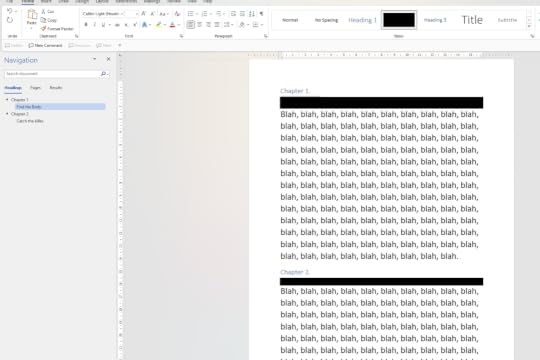The height and width of the screenshot is (360, 540).
Task: Select Chapter 1 heading in Navigation
Action: pyautogui.click(x=20, y=100)
